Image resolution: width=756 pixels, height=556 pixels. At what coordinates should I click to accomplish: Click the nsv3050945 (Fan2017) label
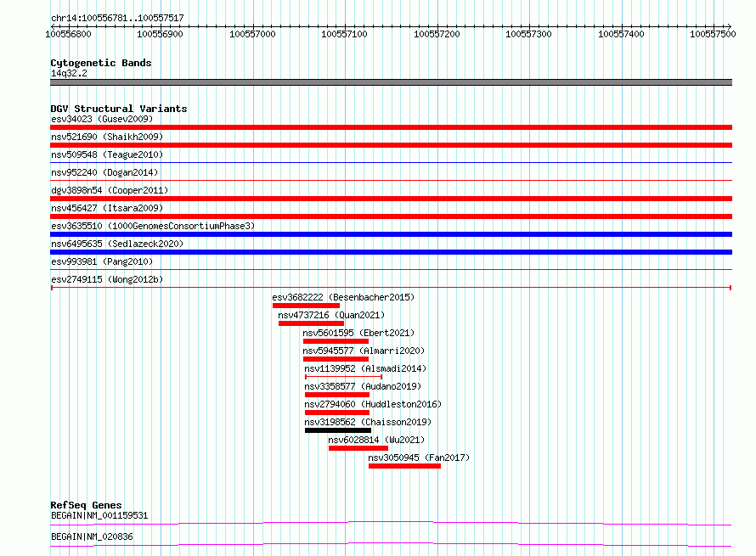[419, 458]
